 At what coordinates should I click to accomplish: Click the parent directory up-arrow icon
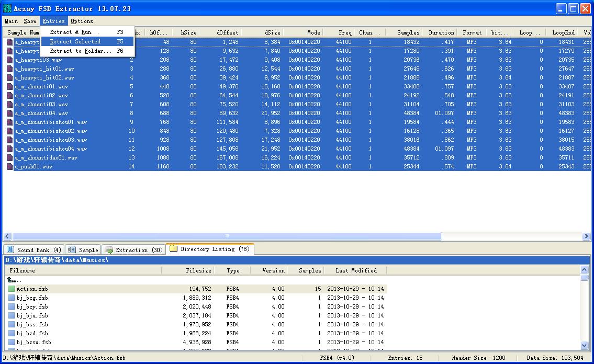pos(10,280)
